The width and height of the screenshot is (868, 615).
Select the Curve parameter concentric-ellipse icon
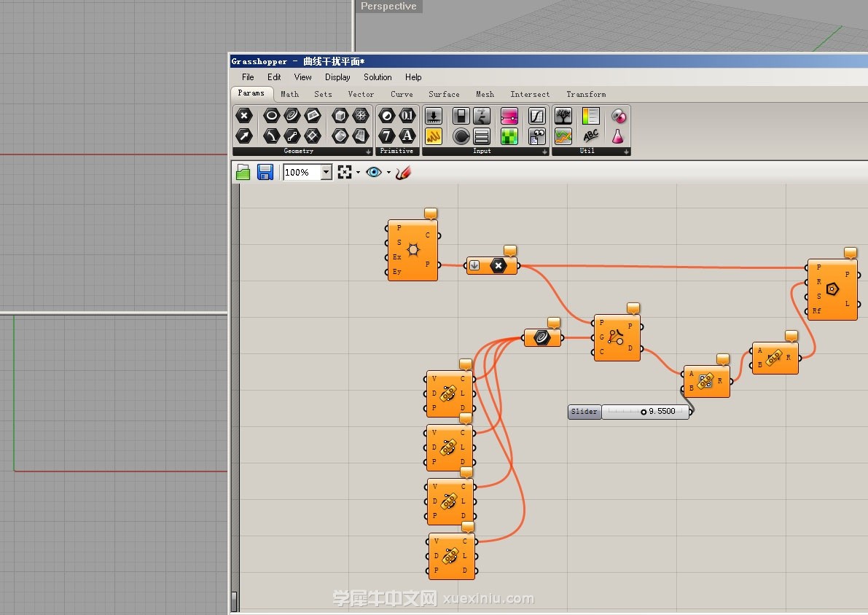click(292, 116)
